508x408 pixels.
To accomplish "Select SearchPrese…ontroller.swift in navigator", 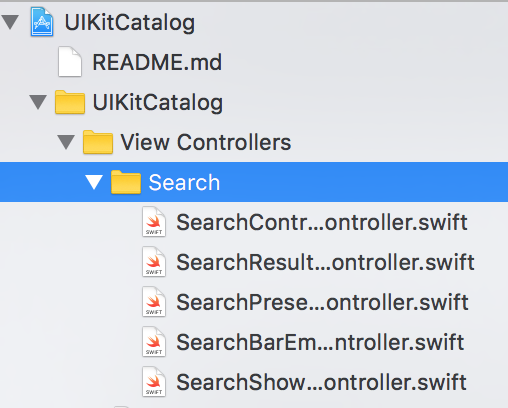I will pyautogui.click(x=322, y=302).
